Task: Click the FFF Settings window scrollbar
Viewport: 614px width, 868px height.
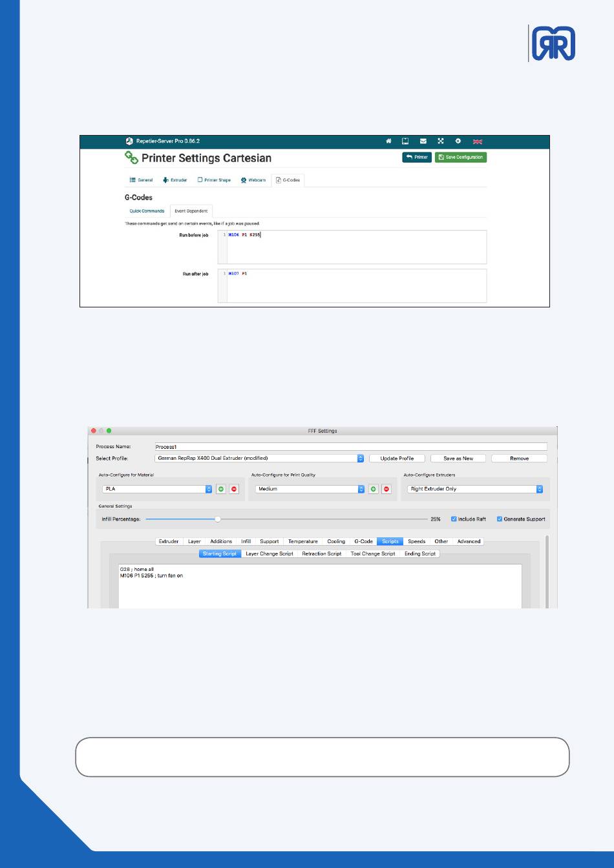Action: click(547, 572)
